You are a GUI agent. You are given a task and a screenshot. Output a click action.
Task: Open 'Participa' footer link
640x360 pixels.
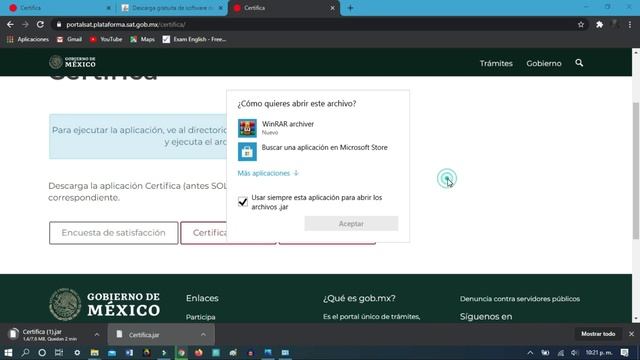(200, 317)
